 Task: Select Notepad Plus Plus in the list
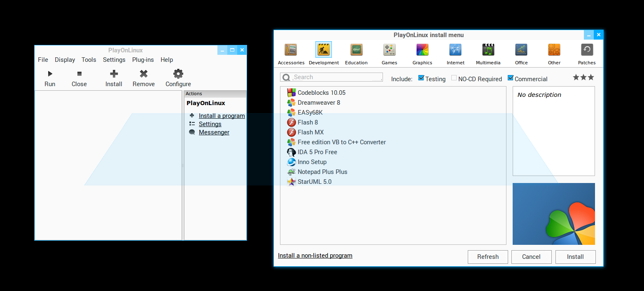[322, 172]
